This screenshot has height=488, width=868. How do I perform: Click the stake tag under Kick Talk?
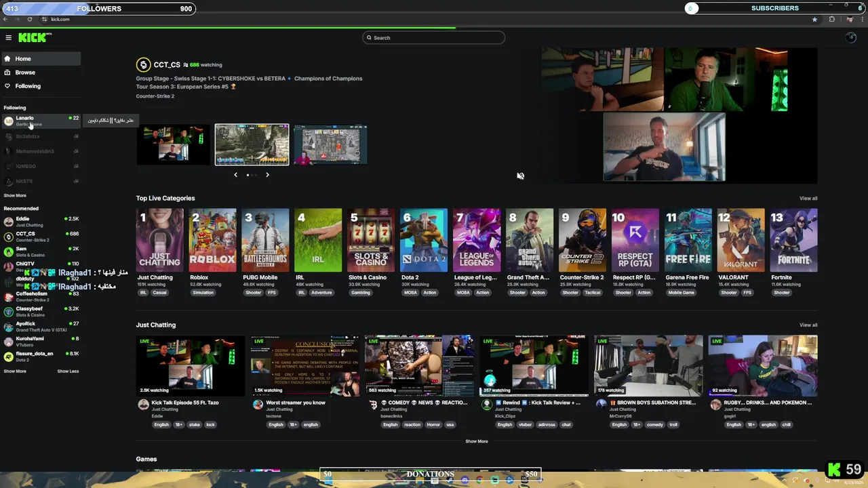pyautogui.click(x=195, y=425)
